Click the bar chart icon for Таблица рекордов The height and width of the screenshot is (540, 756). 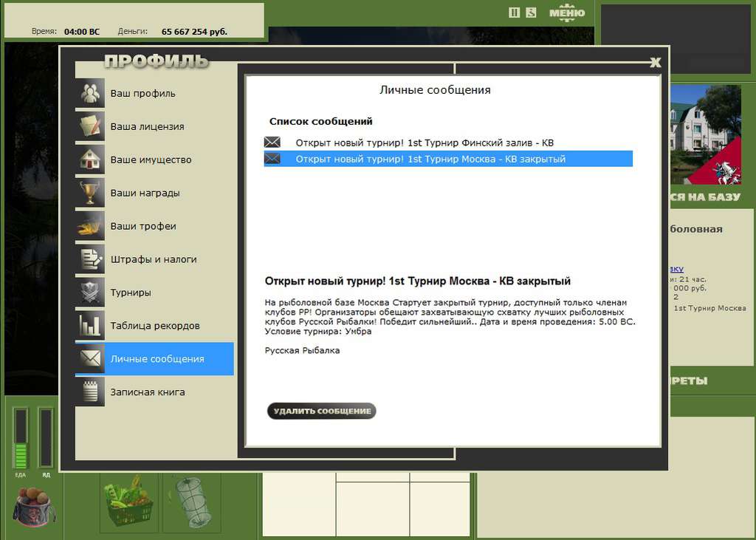point(90,325)
